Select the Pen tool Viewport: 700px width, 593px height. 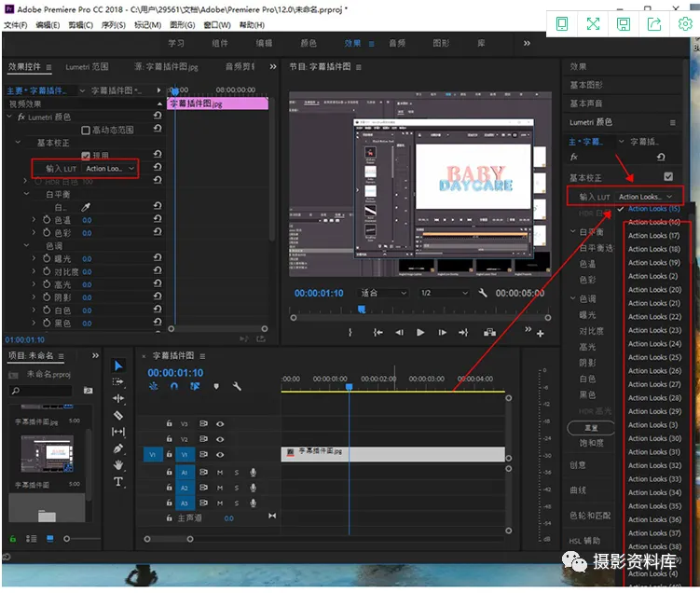pyautogui.click(x=118, y=448)
